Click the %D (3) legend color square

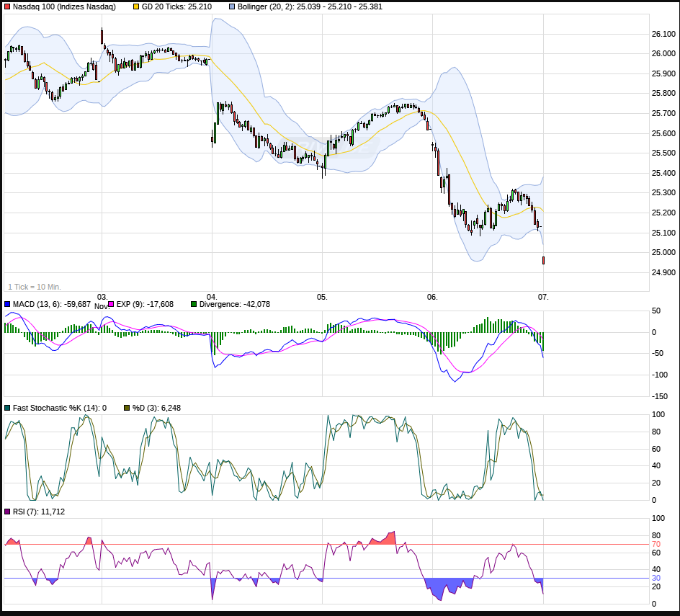point(127,408)
